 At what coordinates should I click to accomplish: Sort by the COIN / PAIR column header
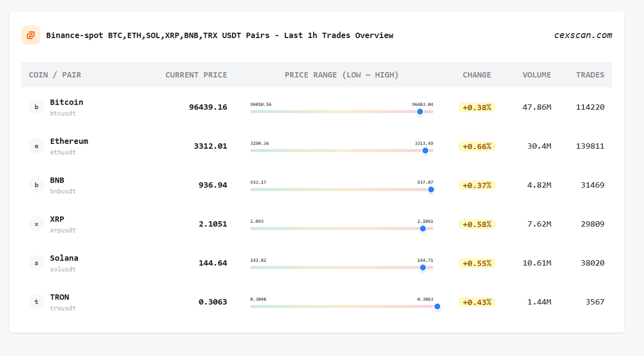[x=56, y=75]
